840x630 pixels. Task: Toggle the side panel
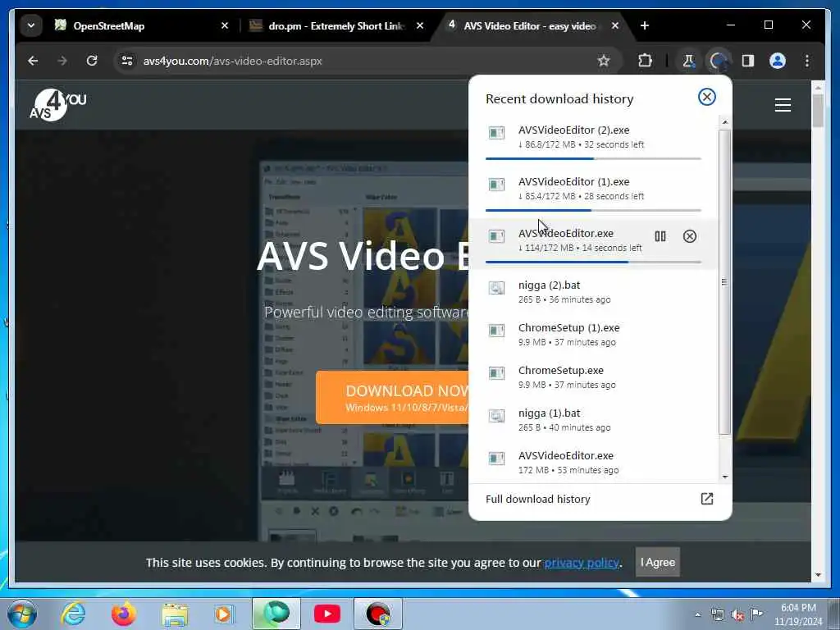pos(748,61)
